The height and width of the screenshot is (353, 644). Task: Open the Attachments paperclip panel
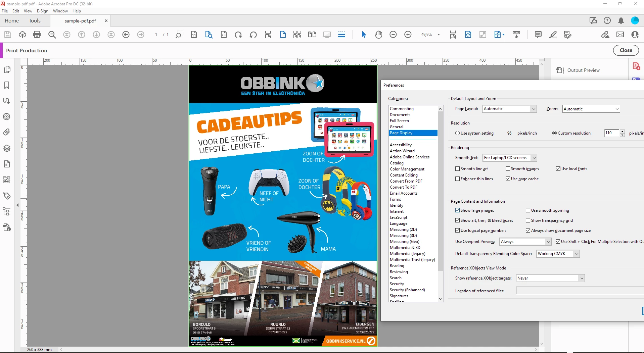click(7, 132)
